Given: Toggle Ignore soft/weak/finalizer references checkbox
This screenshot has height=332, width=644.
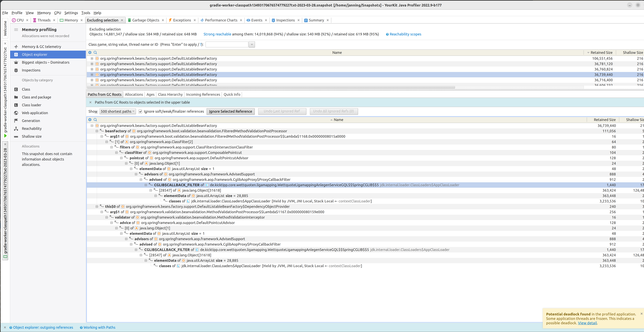Looking at the screenshot, I should point(140,111).
